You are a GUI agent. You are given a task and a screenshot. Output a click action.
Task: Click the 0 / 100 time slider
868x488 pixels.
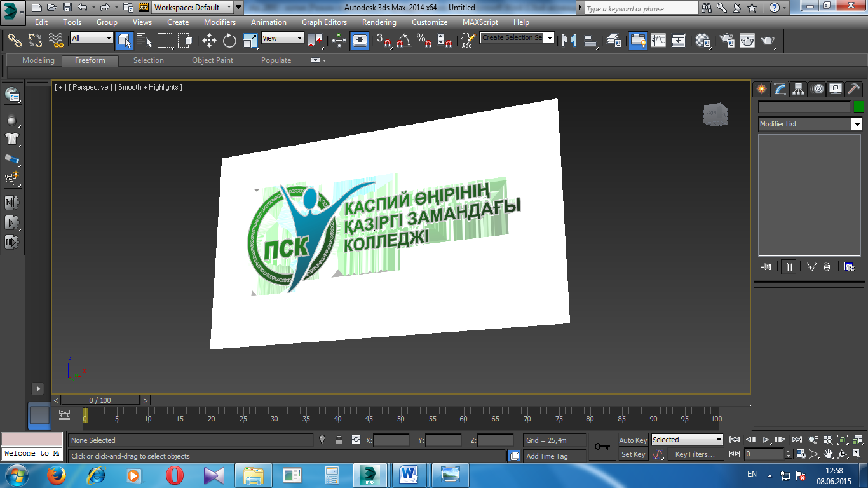click(100, 400)
